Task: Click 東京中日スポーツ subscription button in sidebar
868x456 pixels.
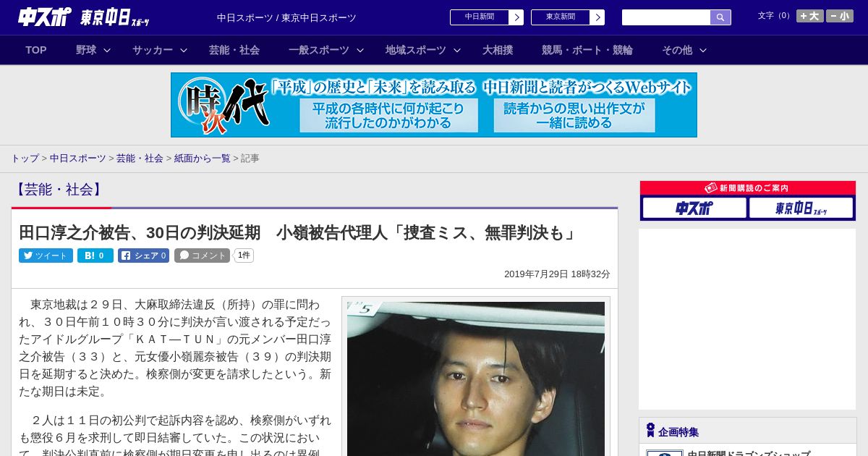Action: pyautogui.click(x=801, y=208)
